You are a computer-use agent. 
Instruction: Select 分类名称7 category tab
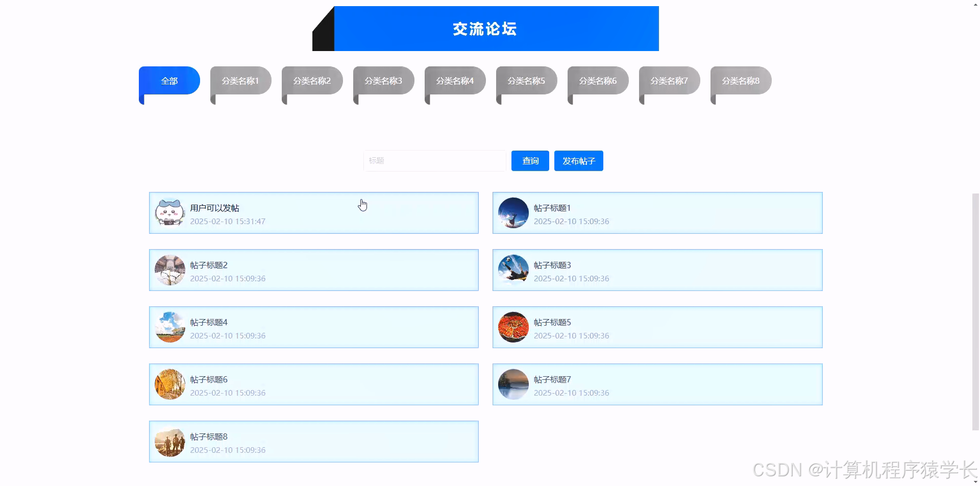coord(670,81)
